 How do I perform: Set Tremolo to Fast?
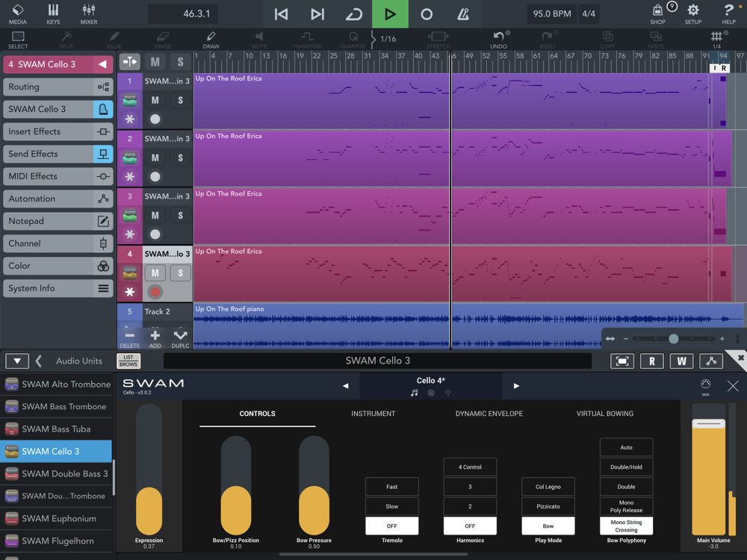tap(391, 487)
